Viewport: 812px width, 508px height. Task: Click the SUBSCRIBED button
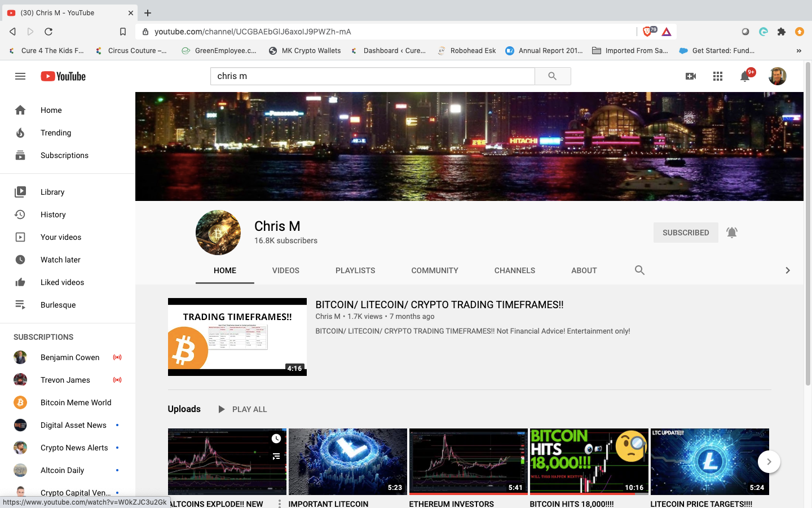(x=686, y=233)
